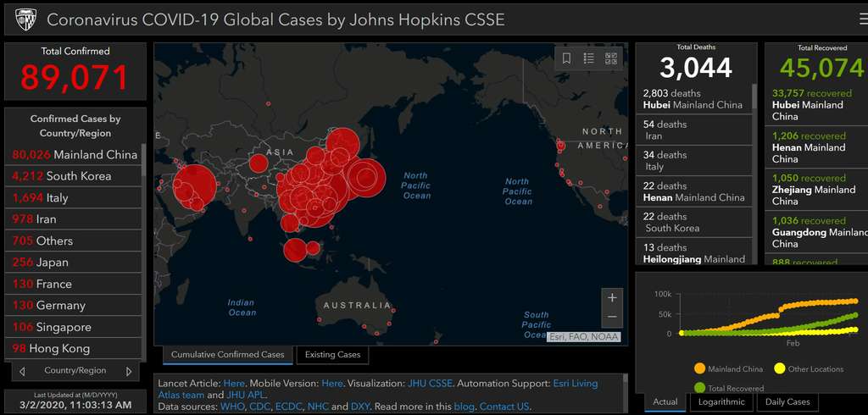
Task: Click the Hubei 33,757 recovered entry
Action: (816, 104)
